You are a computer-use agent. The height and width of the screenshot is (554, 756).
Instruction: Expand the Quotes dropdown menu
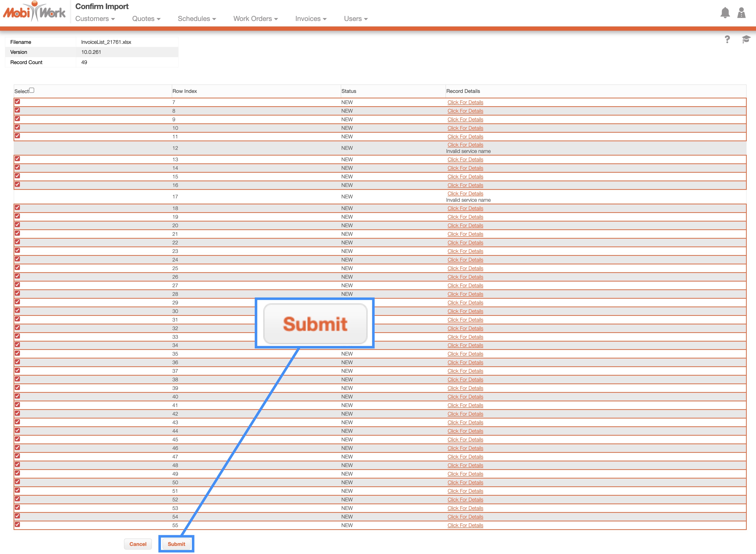[x=146, y=19]
